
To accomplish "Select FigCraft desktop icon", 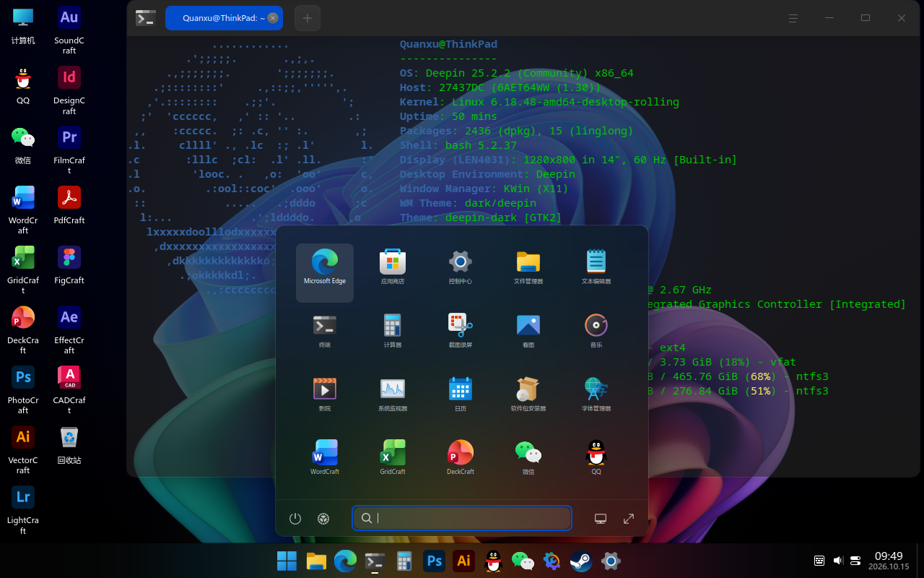I will pos(69,265).
